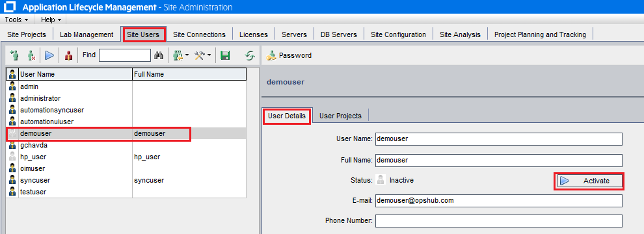644x234 pixels.
Task: Click the user icon beside admin
Action: (x=12, y=86)
